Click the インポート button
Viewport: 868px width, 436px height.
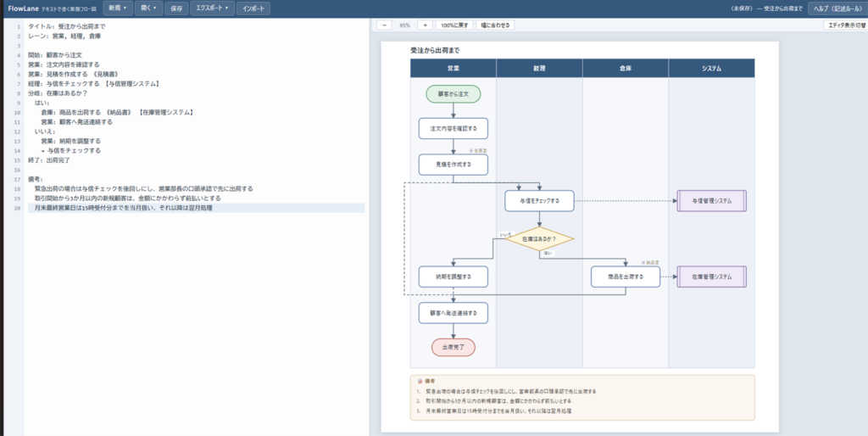pos(254,8)
